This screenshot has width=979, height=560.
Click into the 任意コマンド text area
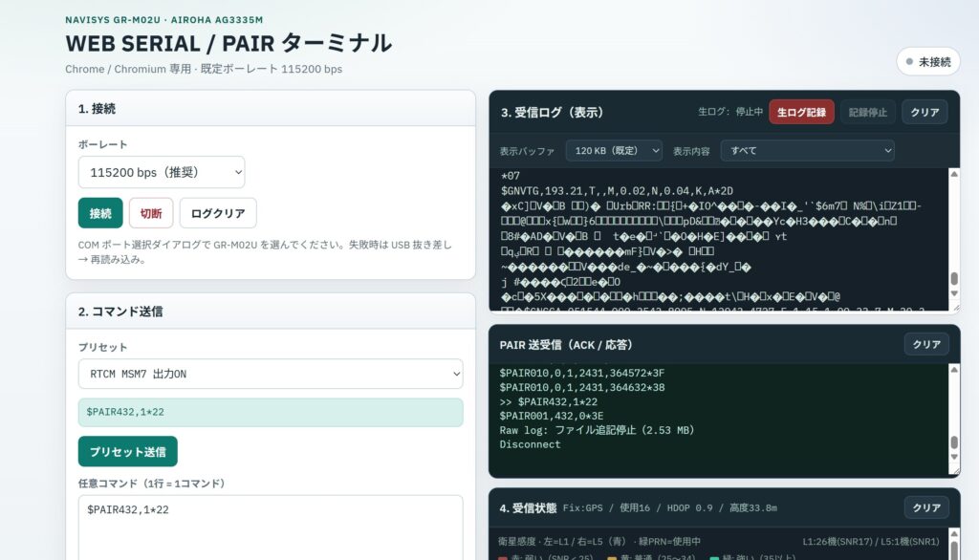pyautogui.click(x=271, y=528)
